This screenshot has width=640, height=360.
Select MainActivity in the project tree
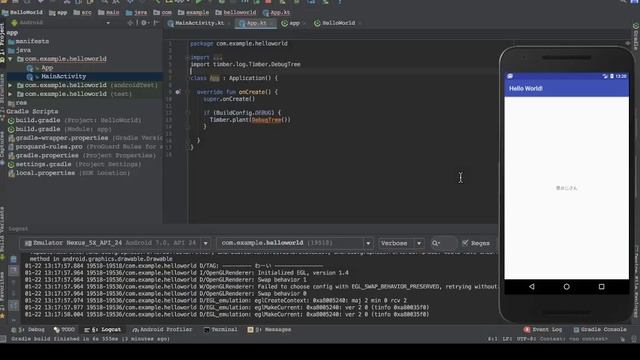[57, 76]
